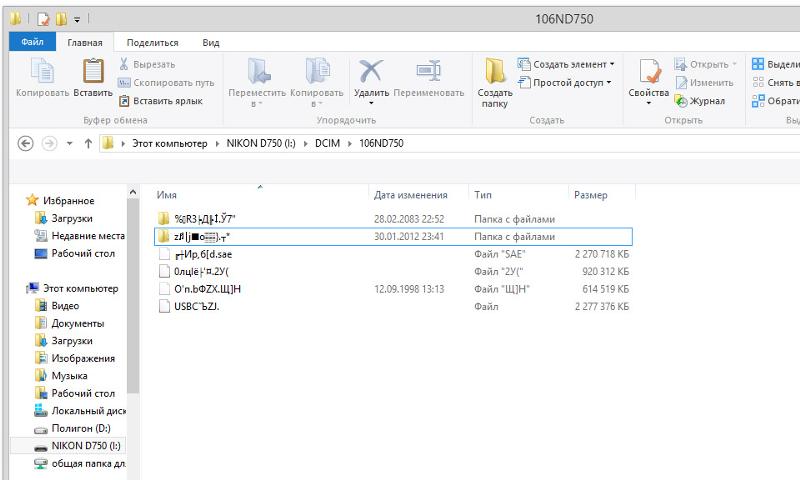The height and width of the screenshot is (480, 800).
Task: Click the Paste (Вставить) clipboard icon
Action: (93, 73)
